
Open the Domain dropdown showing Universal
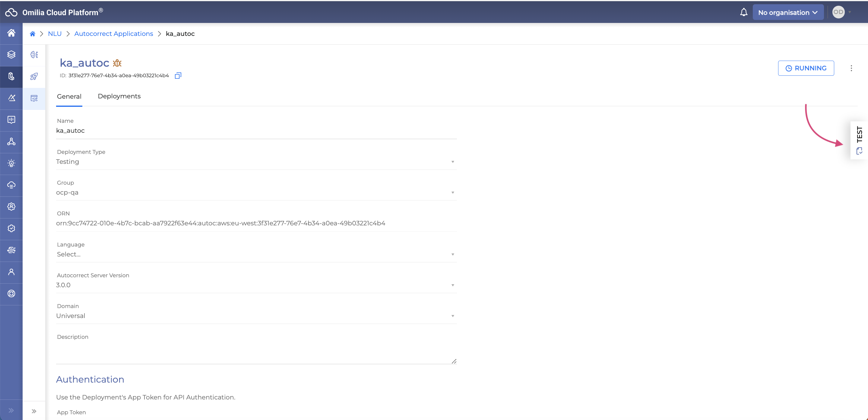coord(256,316)
